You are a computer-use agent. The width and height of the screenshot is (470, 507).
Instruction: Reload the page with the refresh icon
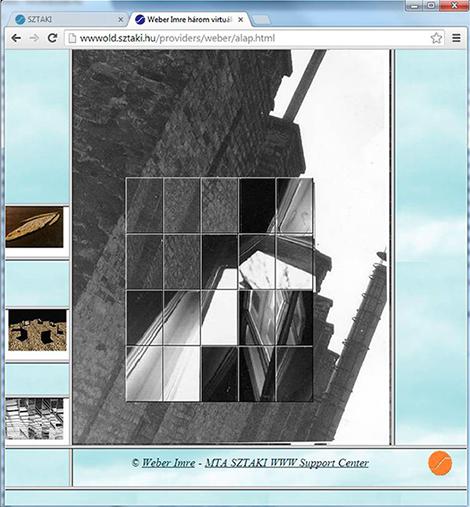52,38
